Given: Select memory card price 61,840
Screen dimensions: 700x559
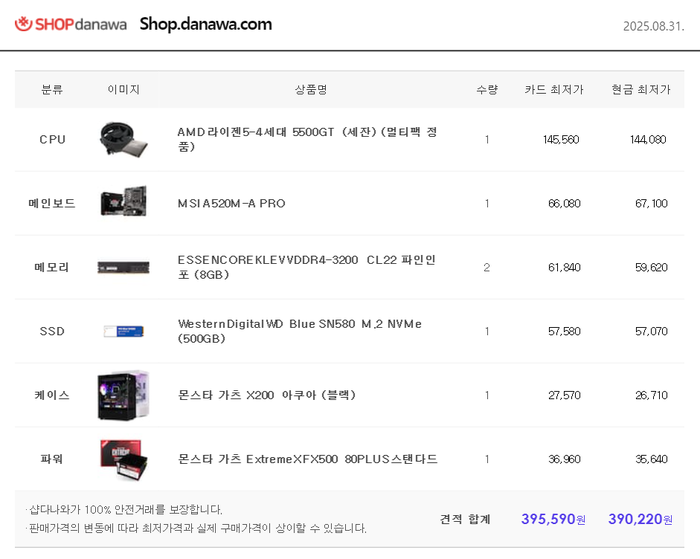Looking at the screenshot, I should pos(564,267).
